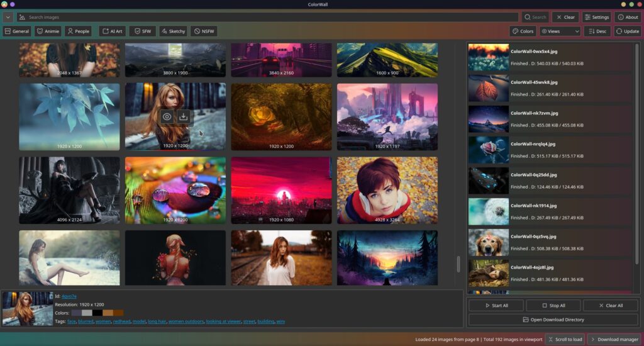Click the Update refresh button

click(x=627, y=31)
